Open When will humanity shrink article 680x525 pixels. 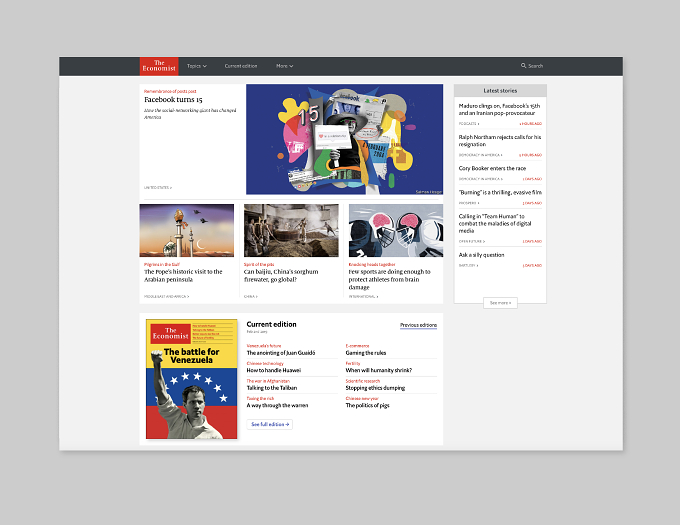[x=379, y=370]
